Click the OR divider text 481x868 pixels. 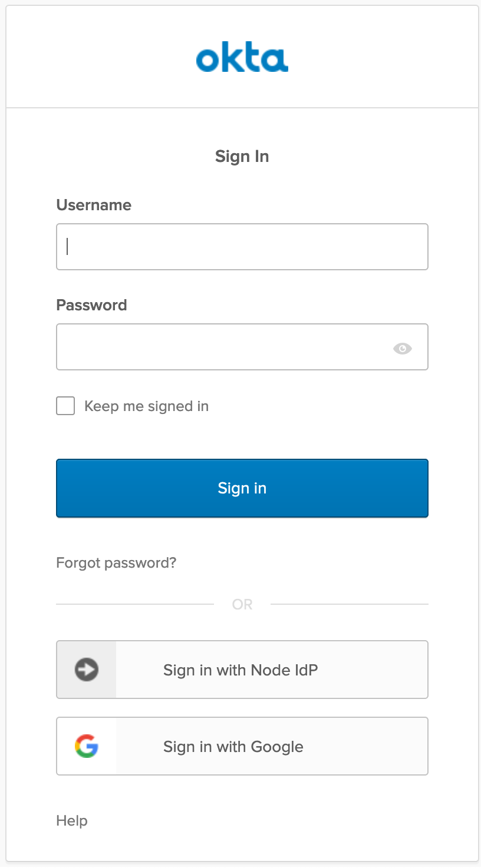pos(242,604)
